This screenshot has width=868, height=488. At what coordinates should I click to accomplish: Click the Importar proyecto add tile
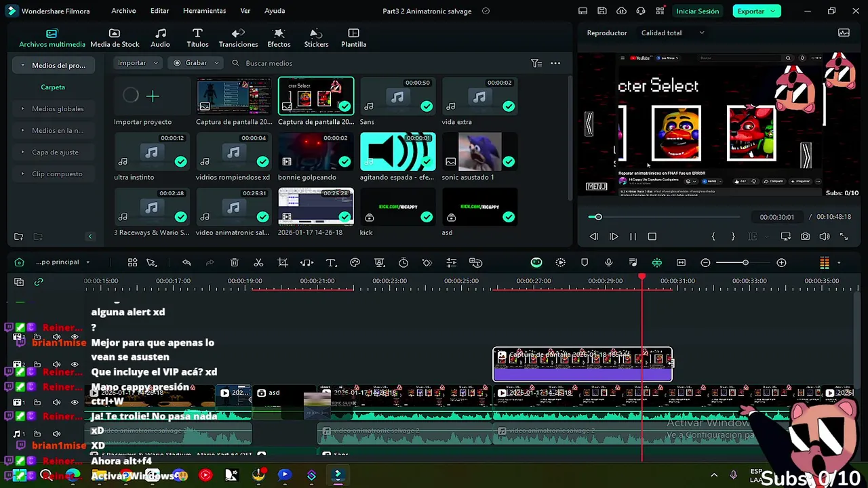152,96
